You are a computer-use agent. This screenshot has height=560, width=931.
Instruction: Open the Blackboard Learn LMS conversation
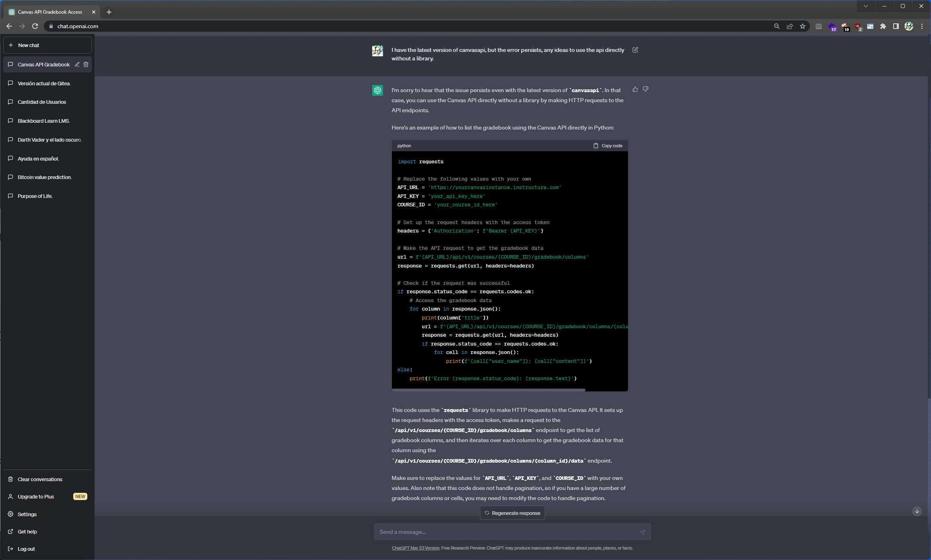click(43, 121)
